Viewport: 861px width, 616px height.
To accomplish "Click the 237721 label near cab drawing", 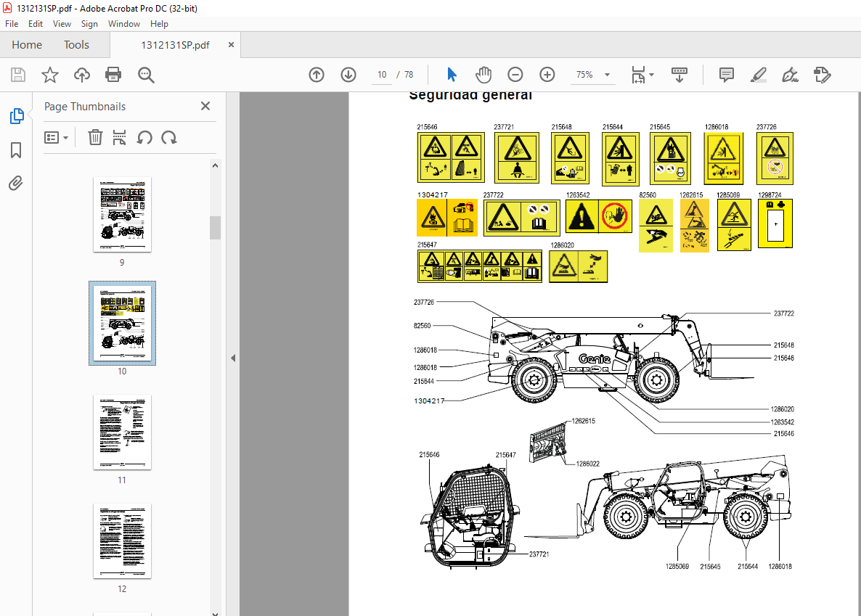I will (x=539, y=554).
